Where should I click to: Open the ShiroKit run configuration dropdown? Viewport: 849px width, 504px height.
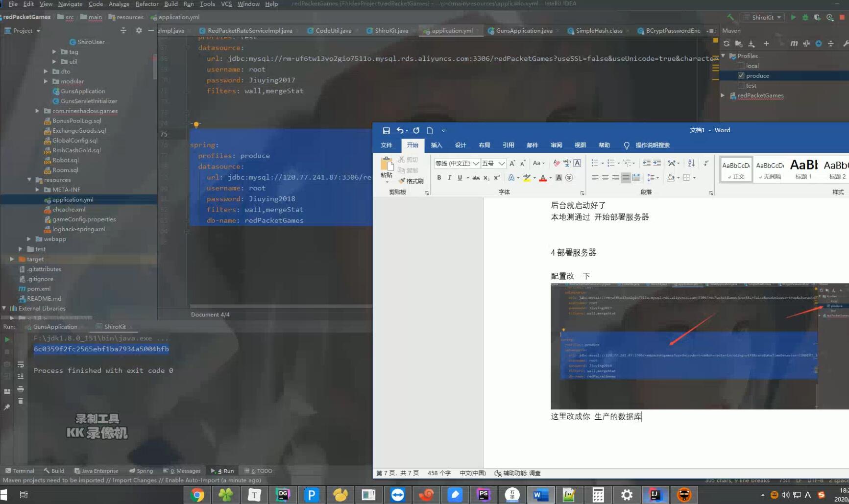point(763,17)
